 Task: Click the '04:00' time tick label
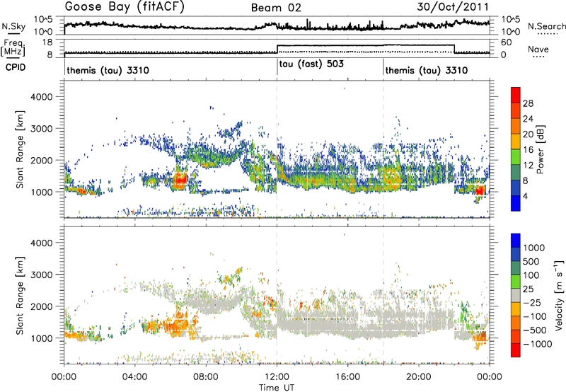tap(135, 377)
